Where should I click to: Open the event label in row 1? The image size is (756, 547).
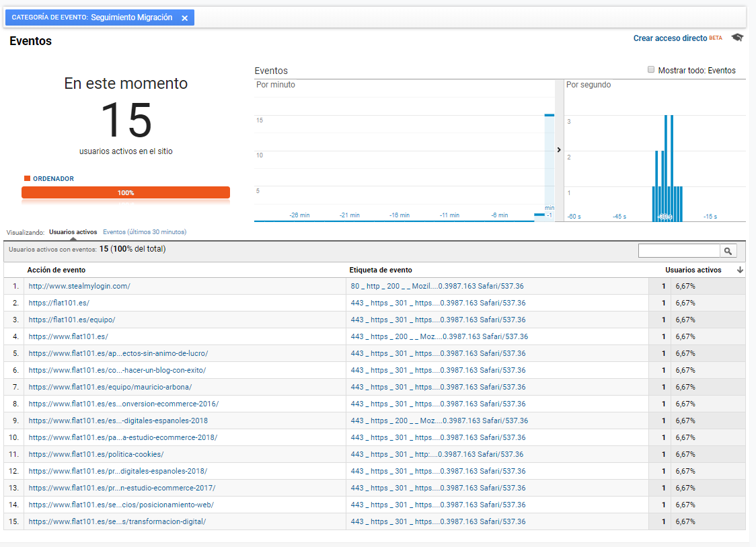point(437,286)
